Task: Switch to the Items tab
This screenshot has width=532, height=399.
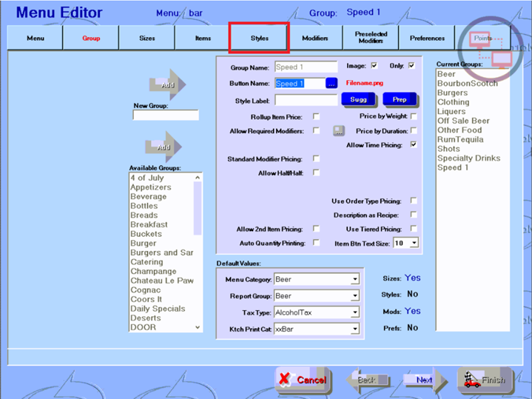Action: click(x=203, y=38)
